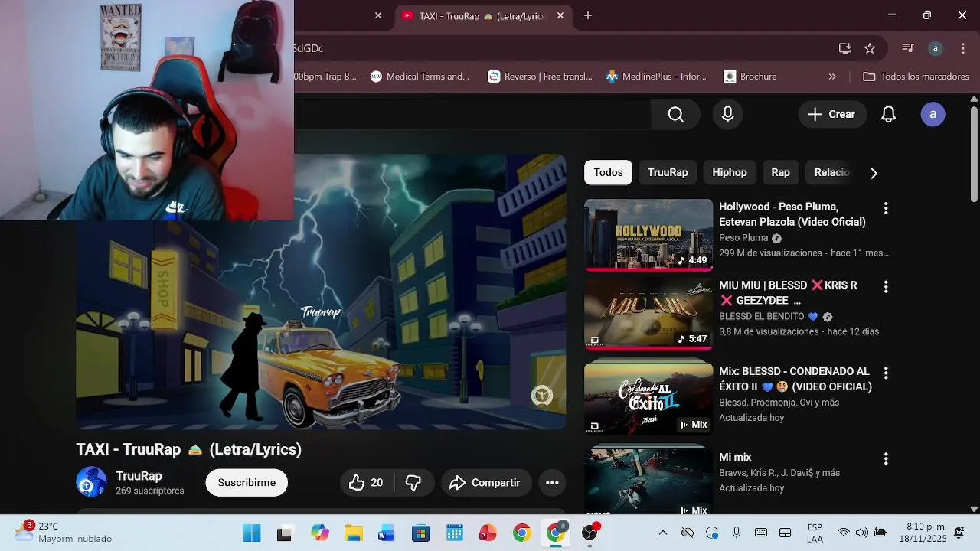Screen dimensions: 980x551
Task: Open options menu for MIU MIU video
Action: [886, 287]
